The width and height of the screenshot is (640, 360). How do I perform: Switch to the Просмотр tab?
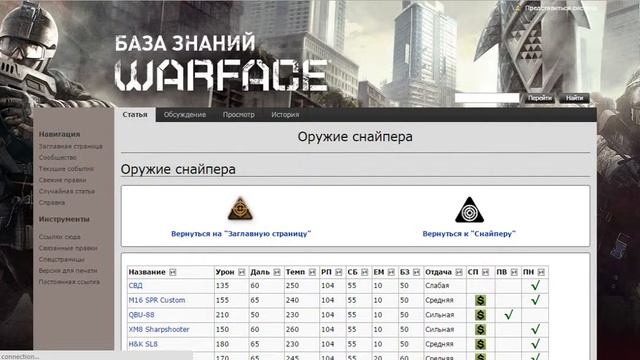(239, 115)
